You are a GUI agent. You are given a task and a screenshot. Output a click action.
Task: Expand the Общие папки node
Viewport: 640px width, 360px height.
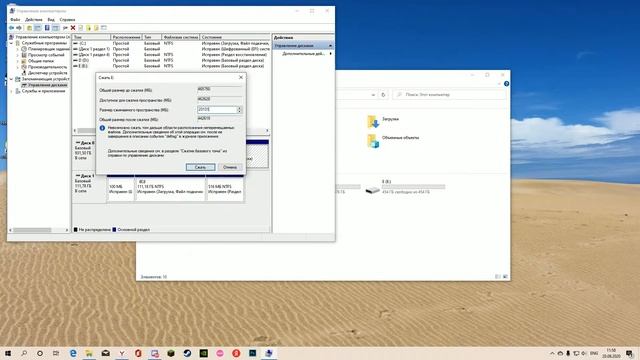(x=18, y=61)
